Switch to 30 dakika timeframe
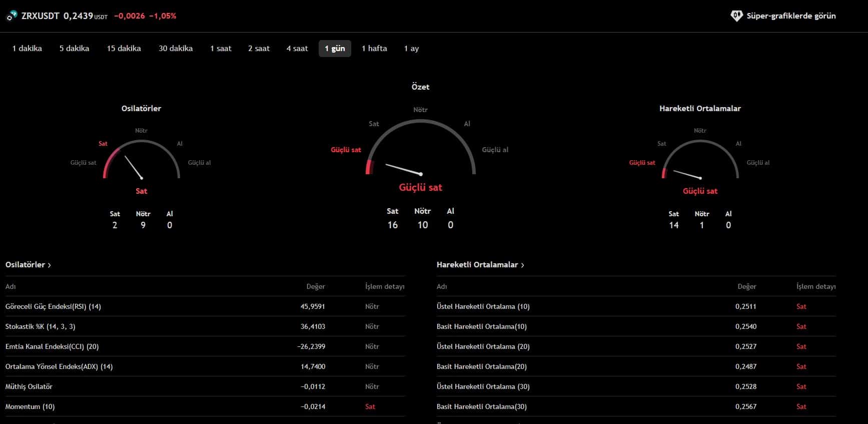 [176, 49]
